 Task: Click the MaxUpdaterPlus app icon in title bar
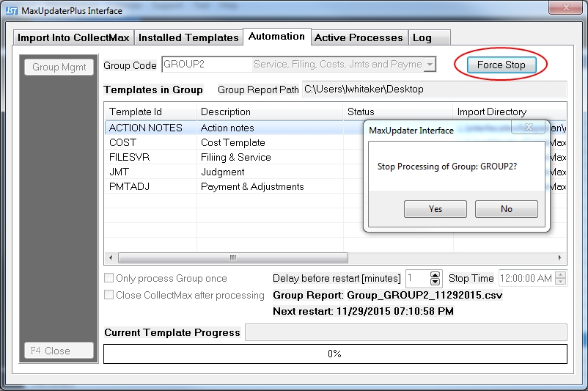click(x=11, y=11)
